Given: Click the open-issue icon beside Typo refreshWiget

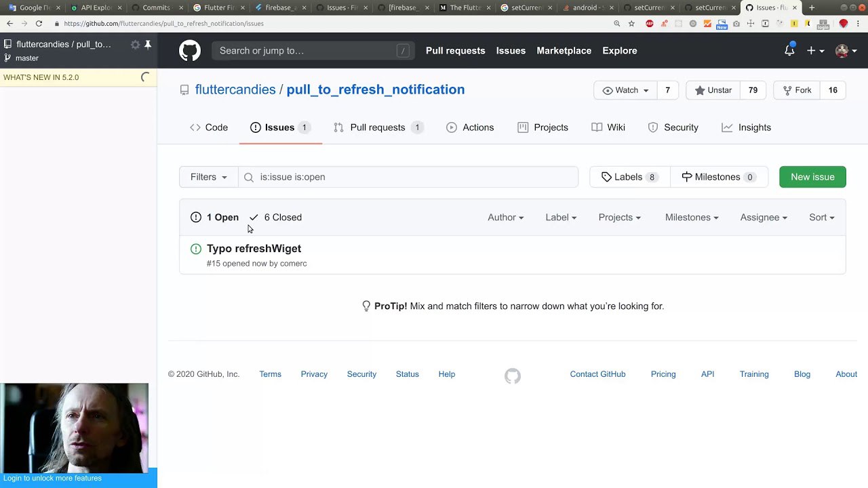Looking at the screenshot, I should (x=196, y=249).
